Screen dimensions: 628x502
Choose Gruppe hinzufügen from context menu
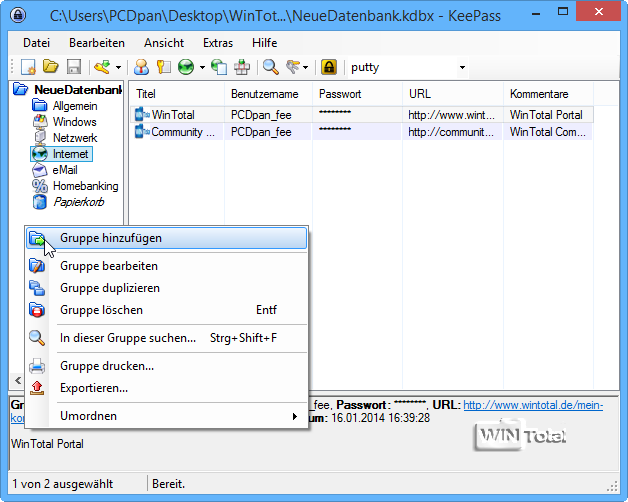point(166,238)
